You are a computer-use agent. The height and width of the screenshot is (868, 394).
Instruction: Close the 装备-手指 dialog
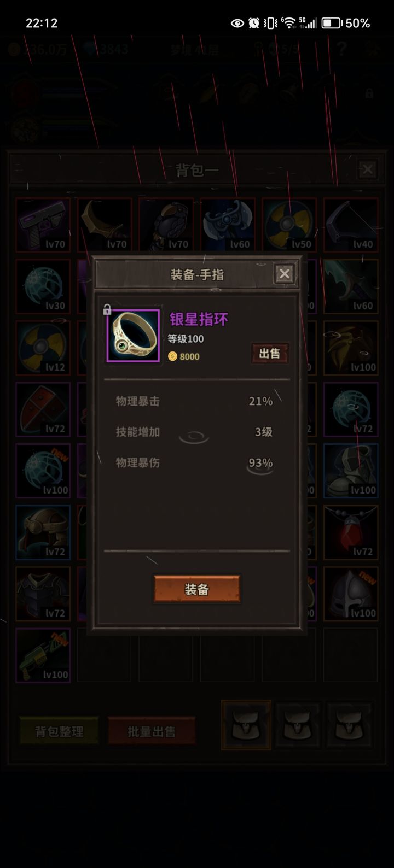click(285, 274)
